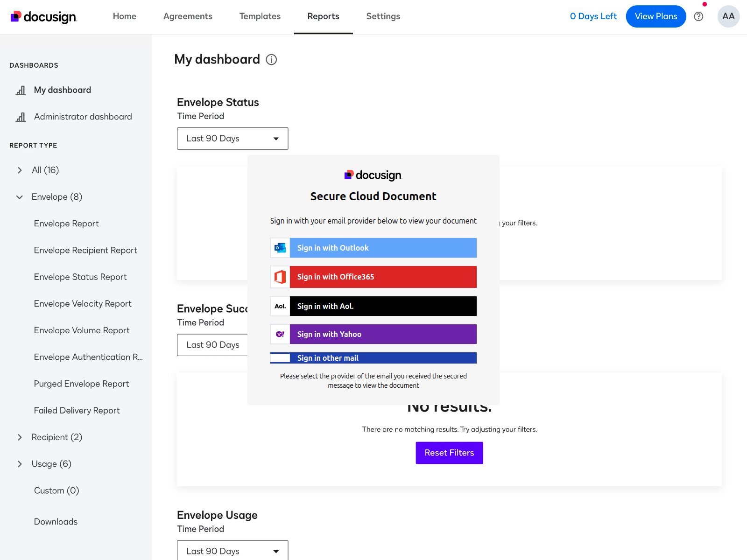747x560 pixels.
Task: Select Custom (0) report type
Action: point(56,490)
